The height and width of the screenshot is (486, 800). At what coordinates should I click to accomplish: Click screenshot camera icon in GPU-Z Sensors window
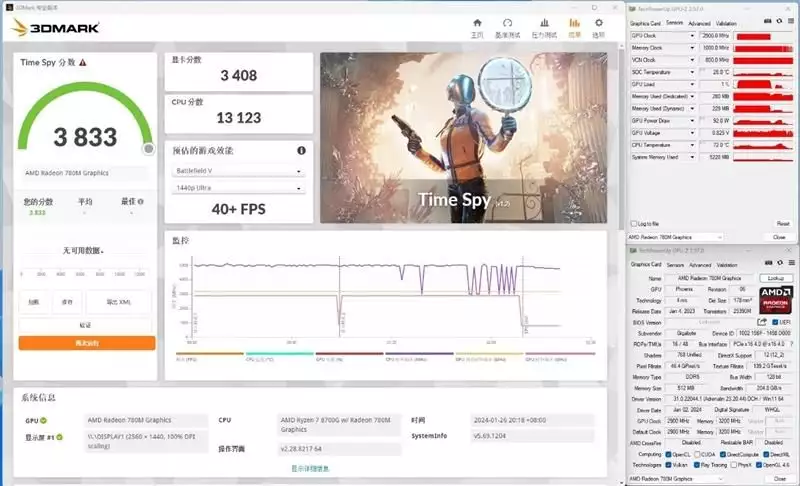767,21
